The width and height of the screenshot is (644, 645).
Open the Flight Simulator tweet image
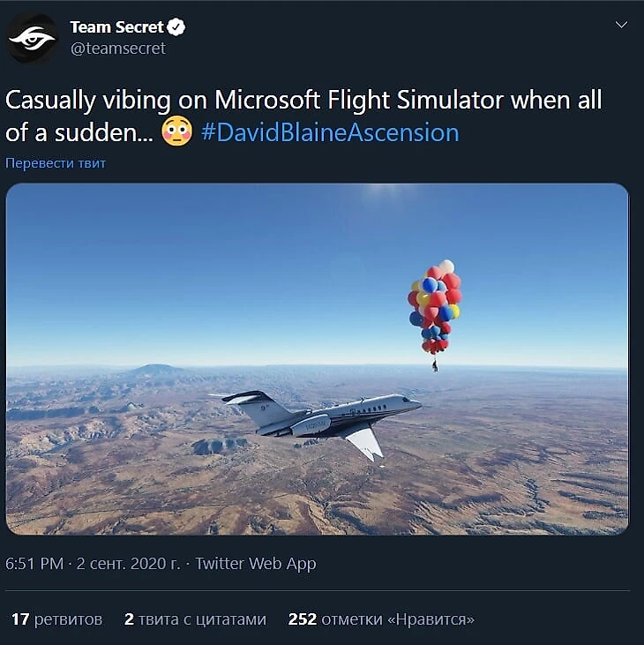pyautogui.click(x=317, y=358)
